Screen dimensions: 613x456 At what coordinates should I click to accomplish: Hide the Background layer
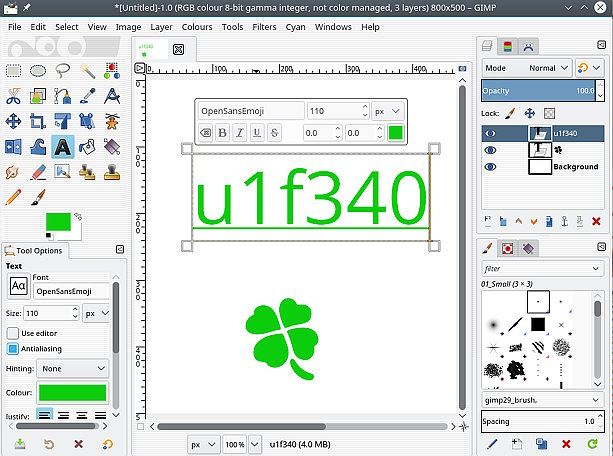490,167
